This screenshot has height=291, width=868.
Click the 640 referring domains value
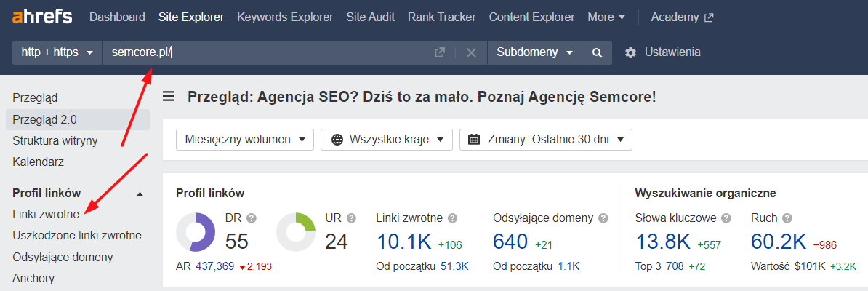coord(510,242)
